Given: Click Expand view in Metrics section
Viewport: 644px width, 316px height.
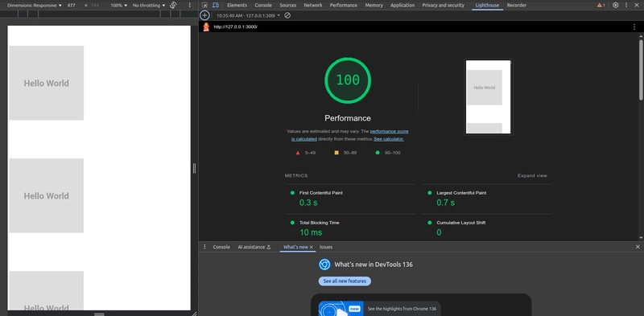Looking at the screenshot, I should (532, 175).
